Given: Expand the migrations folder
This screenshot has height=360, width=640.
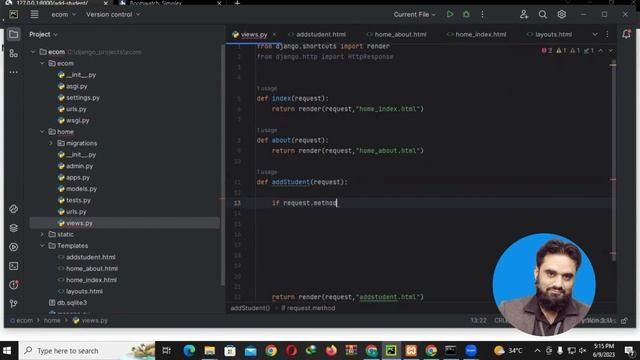Looking at the screenshot, I should (x=51, y=143).
